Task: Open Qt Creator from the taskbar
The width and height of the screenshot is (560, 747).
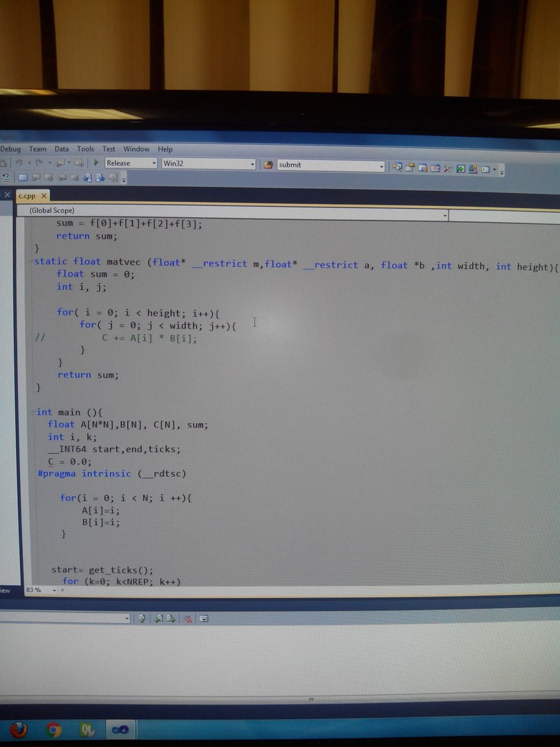Action: pos(87,729)
